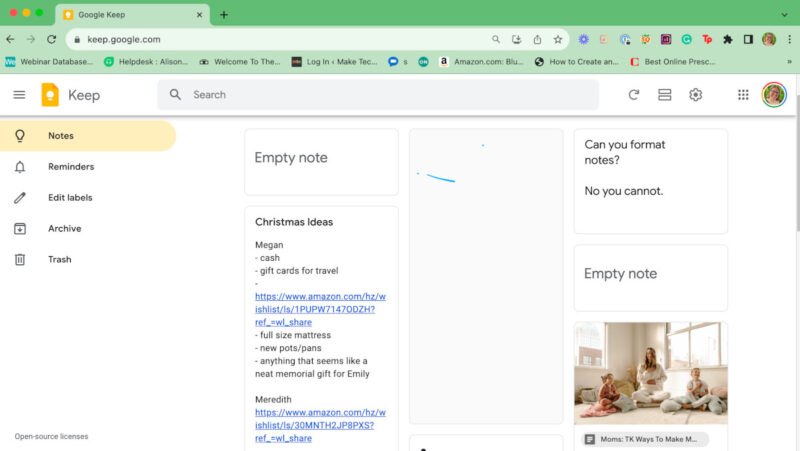This screenshot has height=451, width=800.
Task: Click the Notes lightbulb icon in sidebar
Action: coord(20,136)
